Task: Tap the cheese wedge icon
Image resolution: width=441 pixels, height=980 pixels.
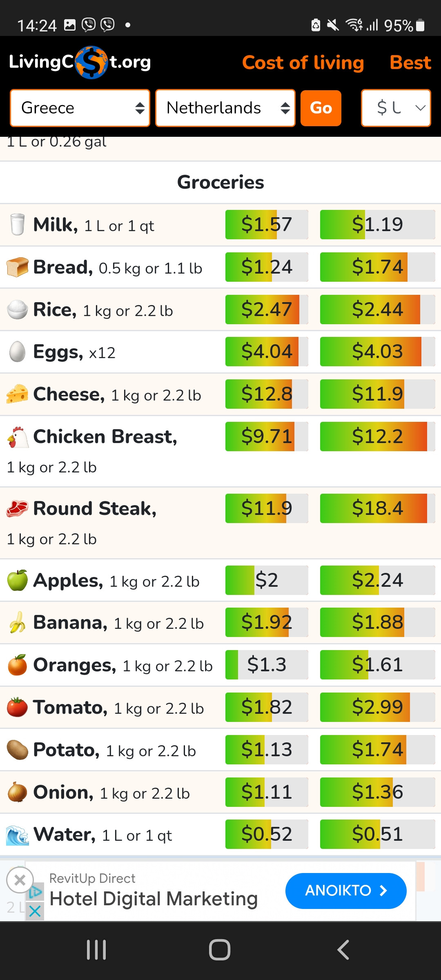Action: tap(18, 394)
